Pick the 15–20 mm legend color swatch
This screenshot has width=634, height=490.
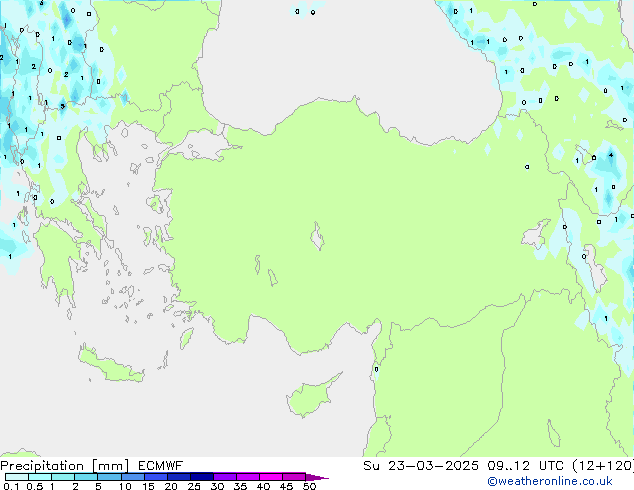tap(155, 477)
